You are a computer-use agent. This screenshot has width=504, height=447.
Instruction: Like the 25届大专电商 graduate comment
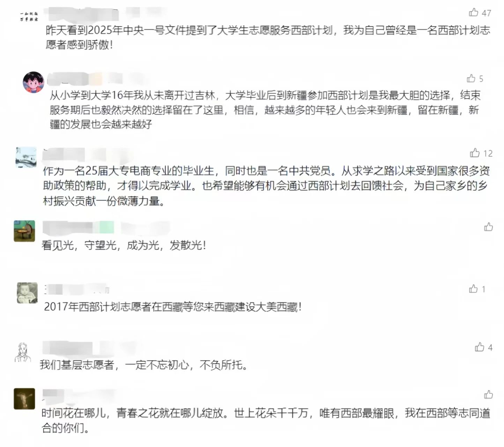[474, 153]
